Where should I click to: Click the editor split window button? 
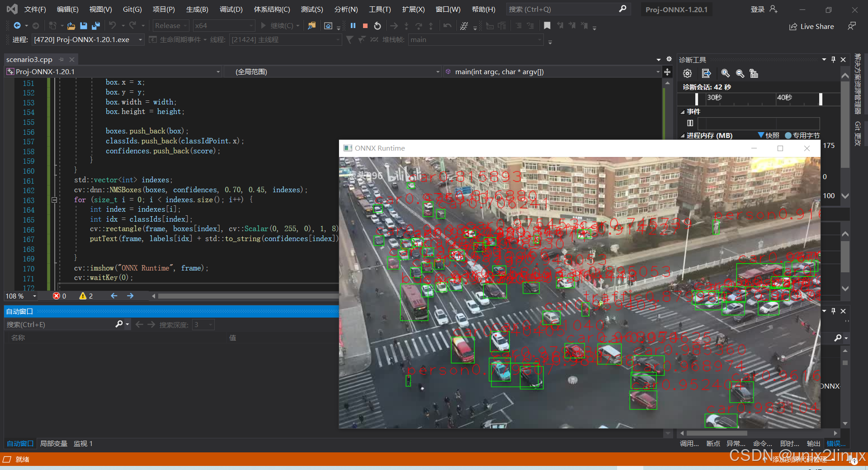(667, 71)
